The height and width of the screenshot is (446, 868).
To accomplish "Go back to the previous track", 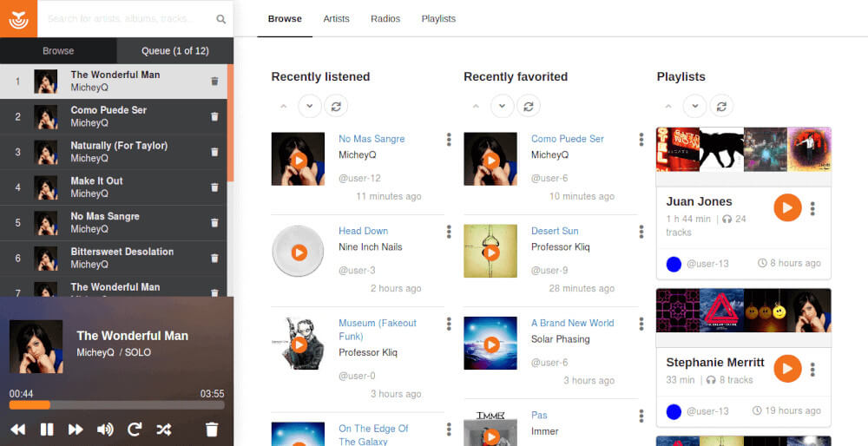I will 17,430.
